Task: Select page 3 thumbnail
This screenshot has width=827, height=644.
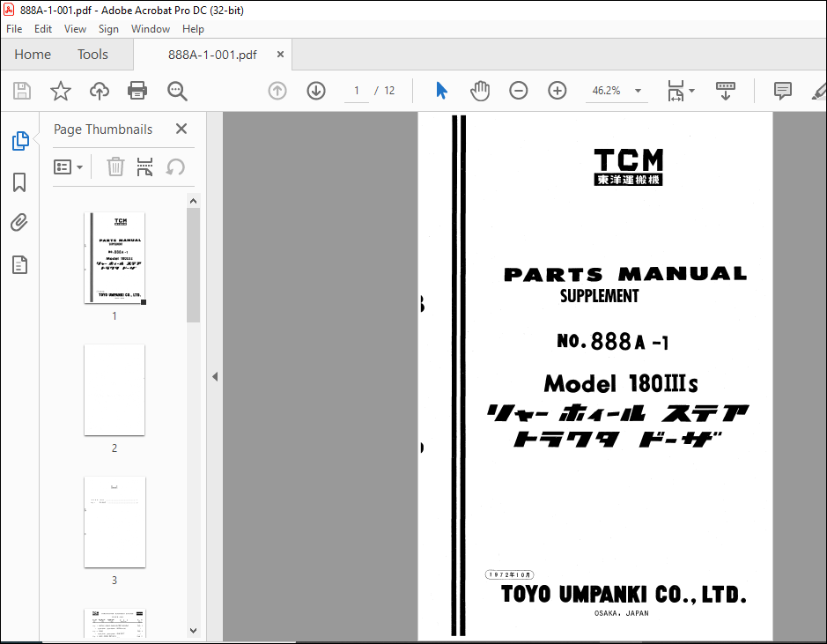Action: [x=114, y=522]
